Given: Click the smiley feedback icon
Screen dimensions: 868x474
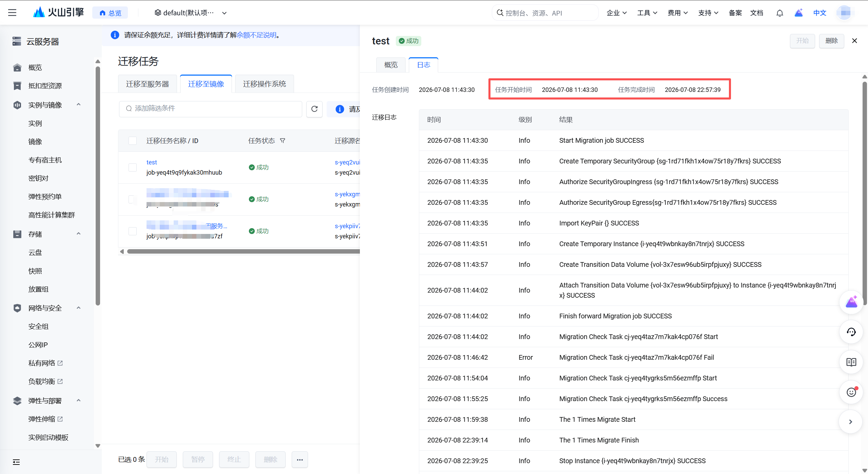Looking at the screenshot, I should 851,392.
